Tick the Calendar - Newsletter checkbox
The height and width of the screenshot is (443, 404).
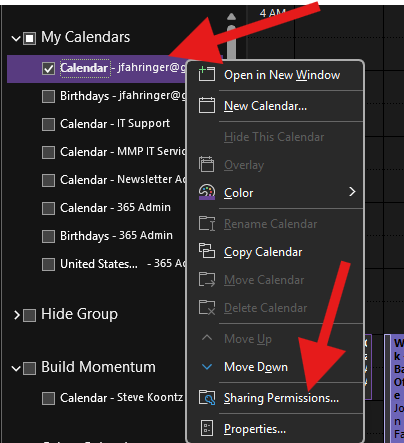[49, 181]
